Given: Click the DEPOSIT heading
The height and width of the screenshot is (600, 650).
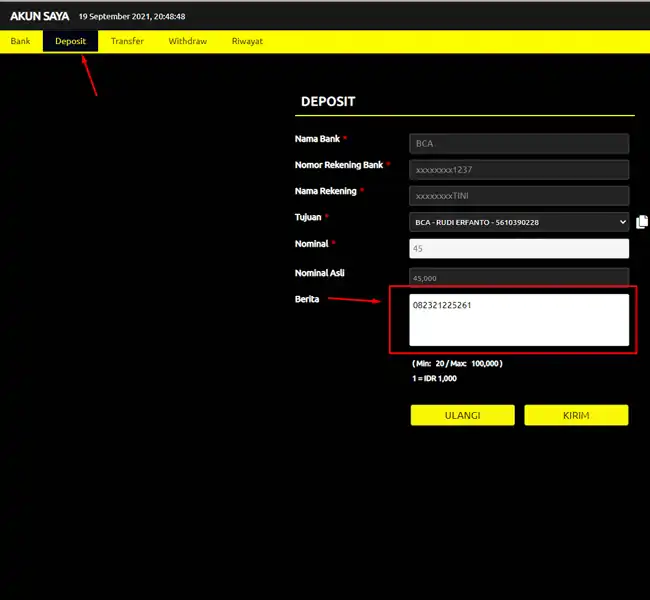Looking at the screenshot, I should click(328, 102).
